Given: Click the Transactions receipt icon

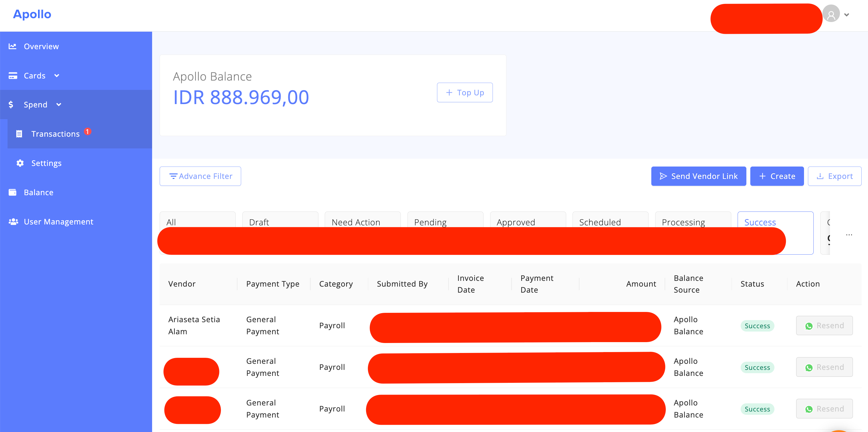Looking at the screenshot, I should tap(19, 134).
